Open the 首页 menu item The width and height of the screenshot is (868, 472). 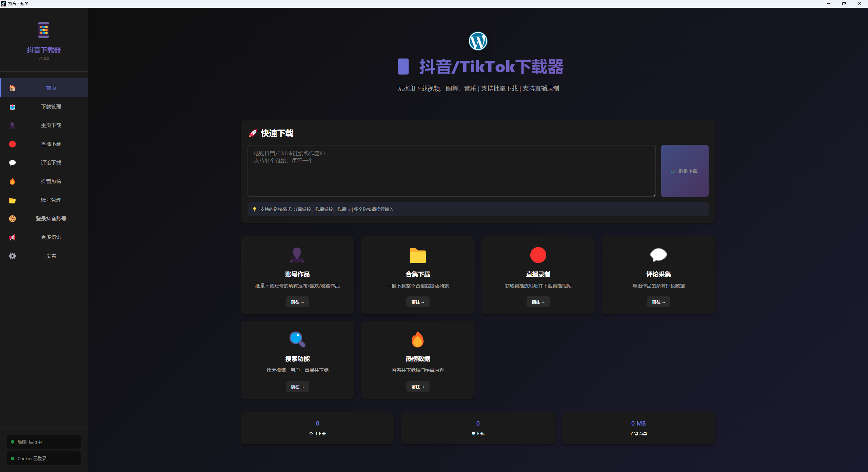tap(44, 88)
